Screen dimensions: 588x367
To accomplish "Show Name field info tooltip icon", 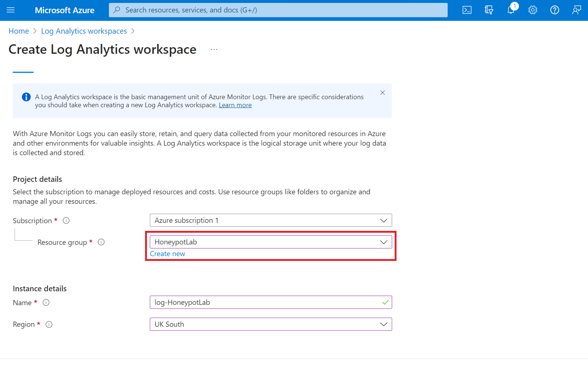I will pos(46,303).
